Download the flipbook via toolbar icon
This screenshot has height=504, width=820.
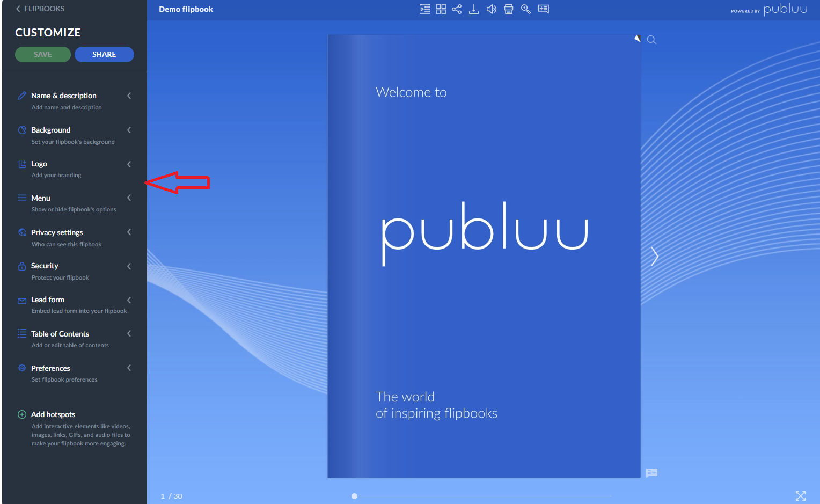[x=473, y=9]
